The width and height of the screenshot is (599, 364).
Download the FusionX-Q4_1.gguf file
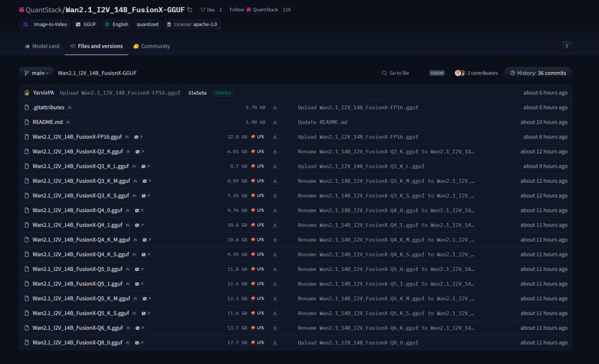click(275, 225)
